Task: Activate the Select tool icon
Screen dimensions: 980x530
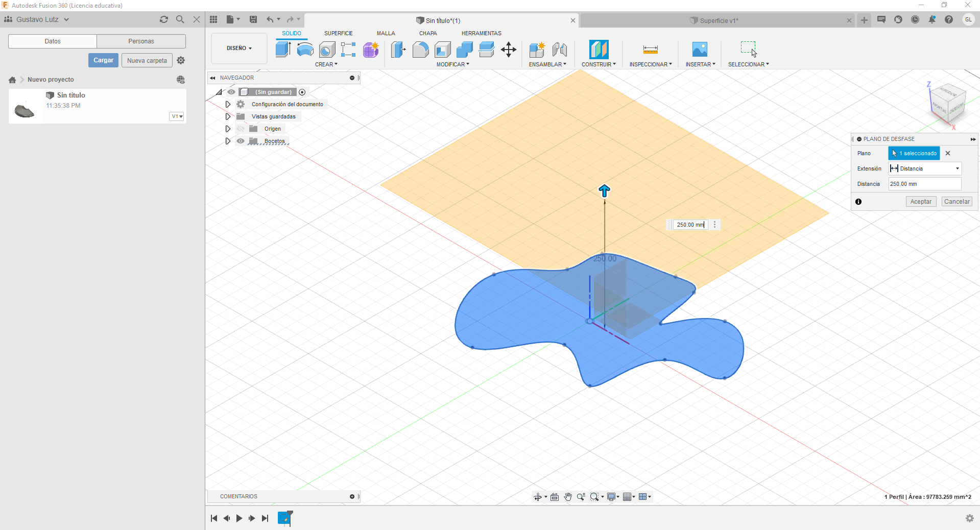Action: pos(749,49)
